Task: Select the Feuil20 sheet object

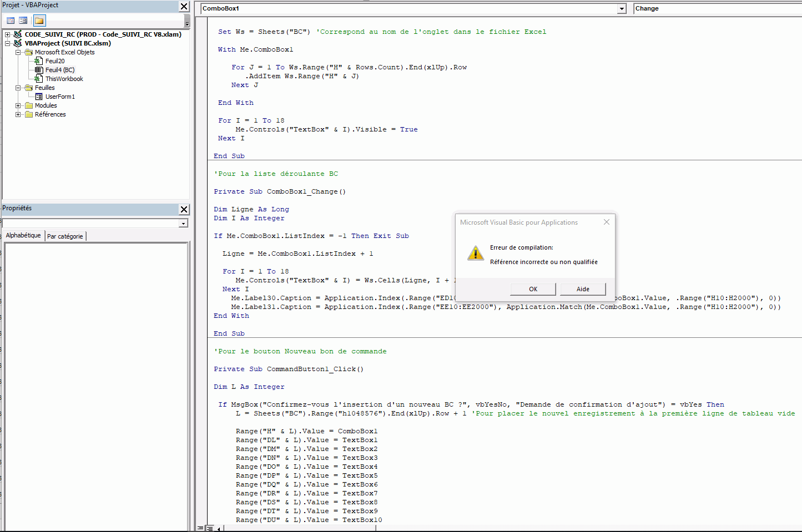Action: [x=54, y=61]
